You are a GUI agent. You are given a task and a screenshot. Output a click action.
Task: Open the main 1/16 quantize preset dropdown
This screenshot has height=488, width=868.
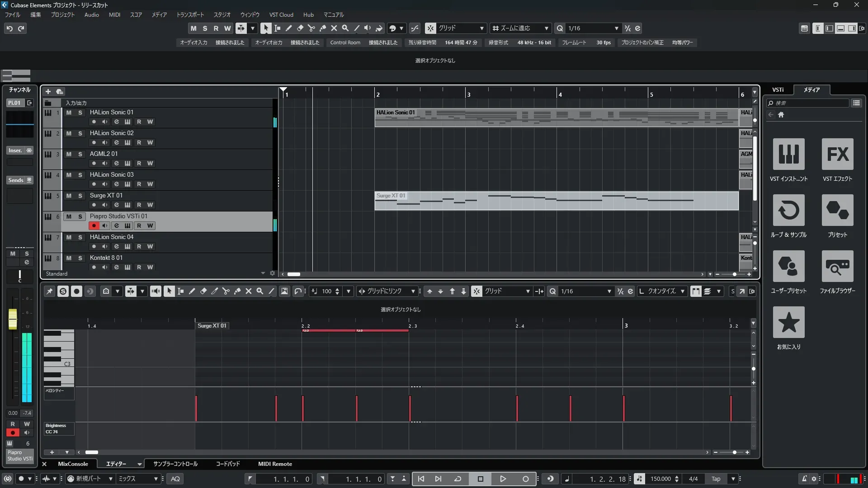pyautogui.click(x=616, y=28)
